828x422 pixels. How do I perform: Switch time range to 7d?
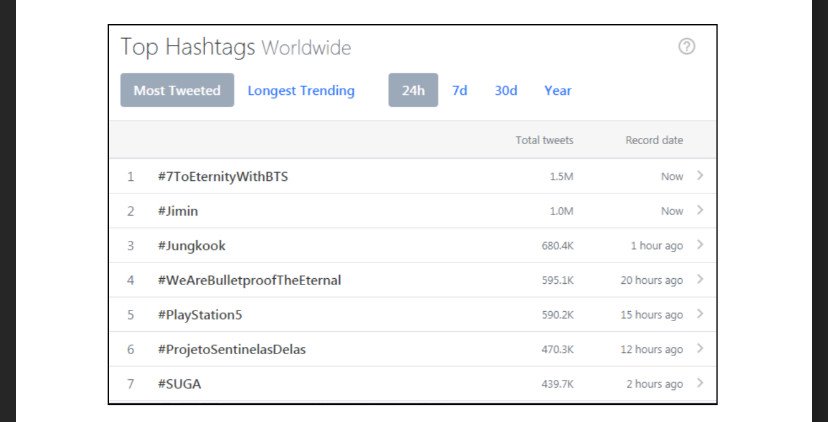tap(459, 90)
